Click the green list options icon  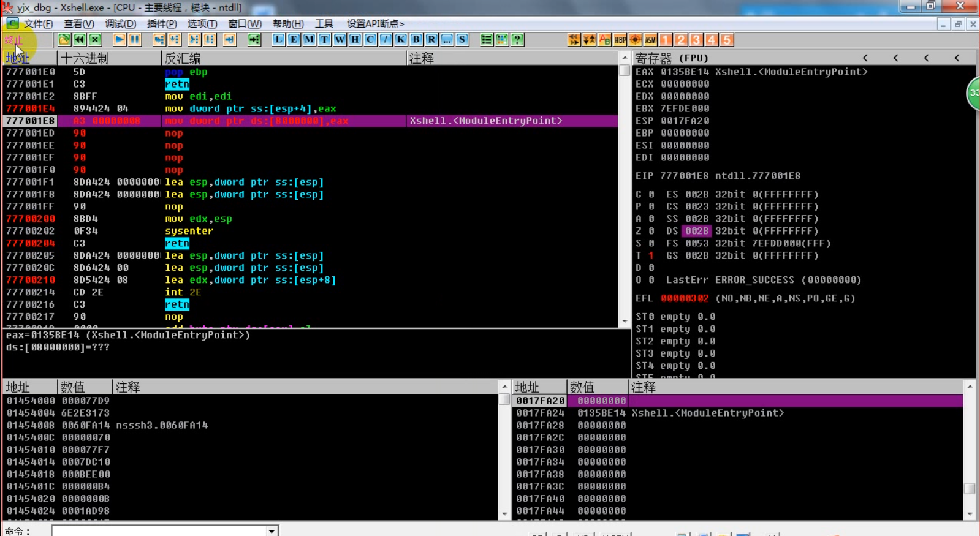click(x=487, y=40)
